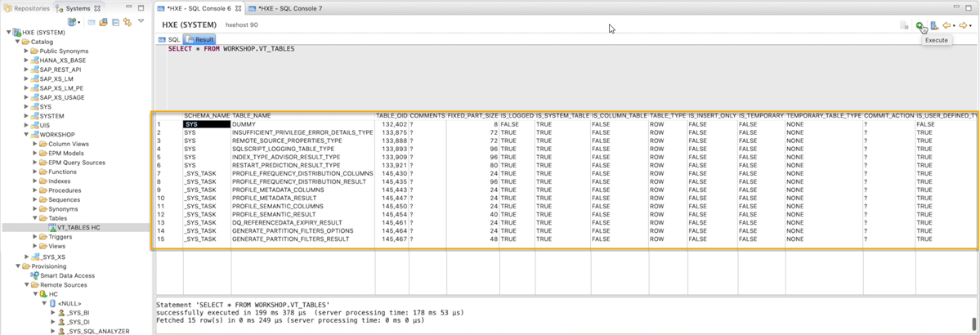
Task: Click the SQL console icon in Systems toolbar
Action: click(92, 23)
